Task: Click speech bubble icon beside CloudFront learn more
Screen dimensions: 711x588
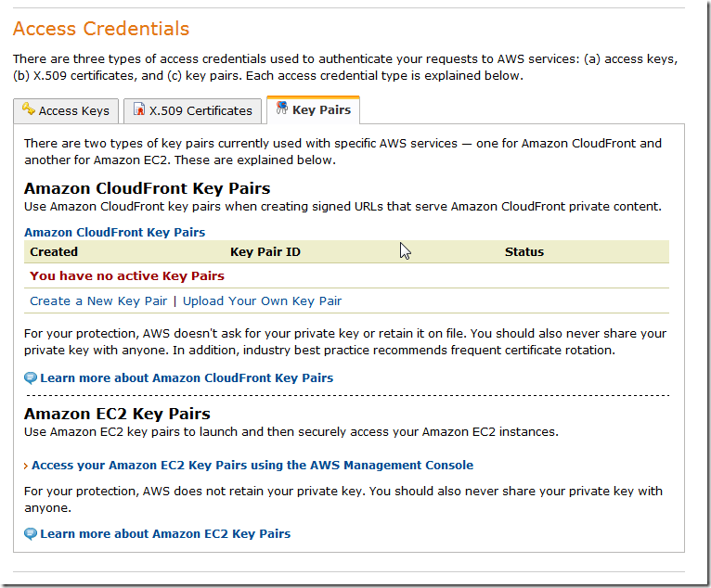Action: tap(31, 378)
